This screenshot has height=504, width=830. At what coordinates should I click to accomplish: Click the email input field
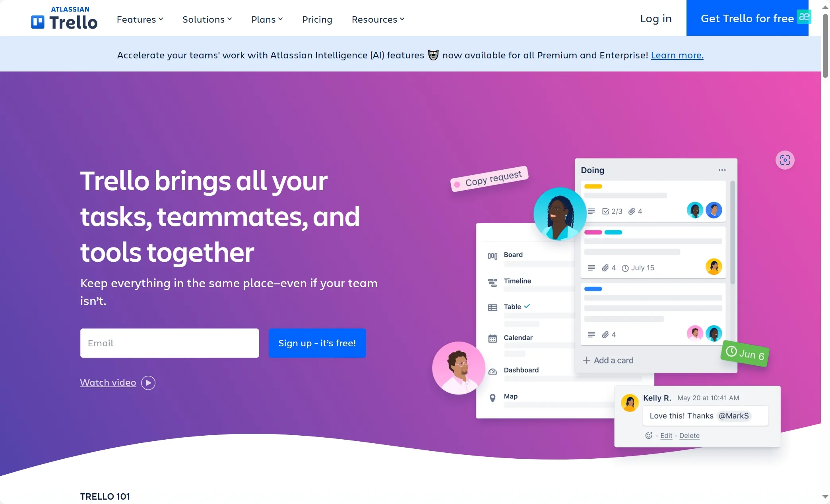pyautogui.click(x=170, y=343)
